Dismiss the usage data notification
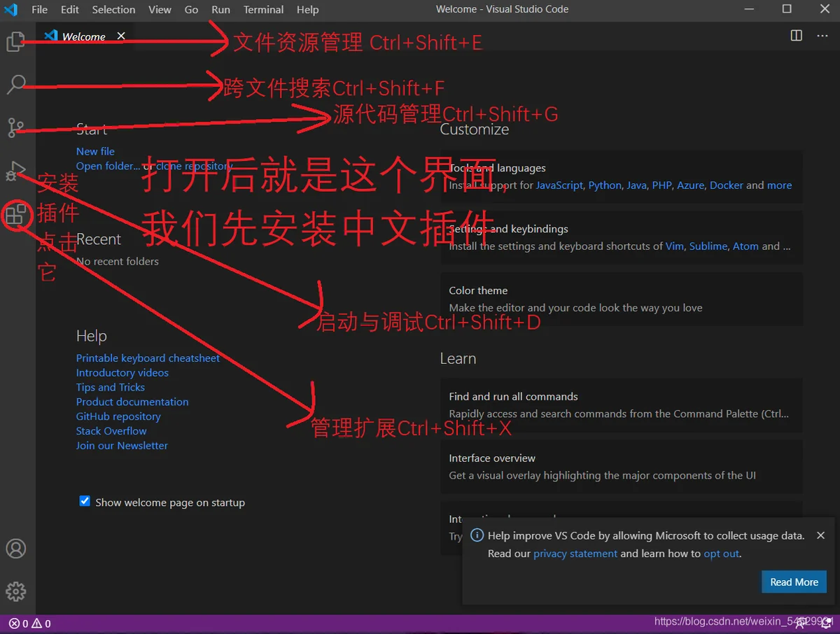840x634 pixels. coord(820,535)
